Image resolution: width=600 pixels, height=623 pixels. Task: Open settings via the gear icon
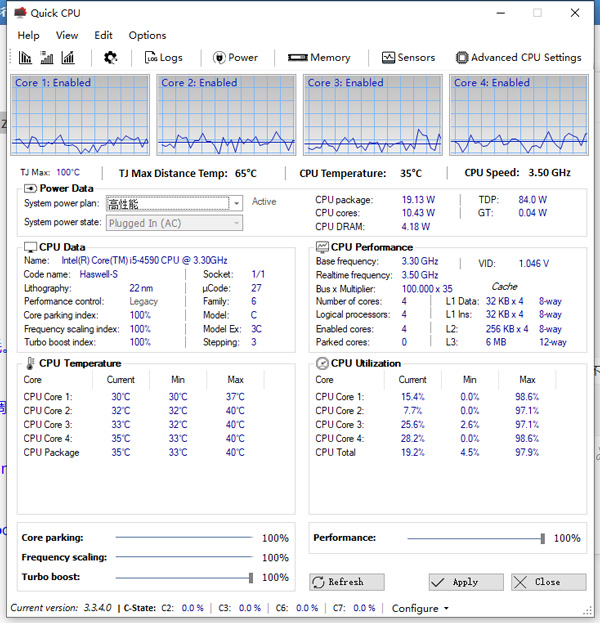(x=110, y=58)
